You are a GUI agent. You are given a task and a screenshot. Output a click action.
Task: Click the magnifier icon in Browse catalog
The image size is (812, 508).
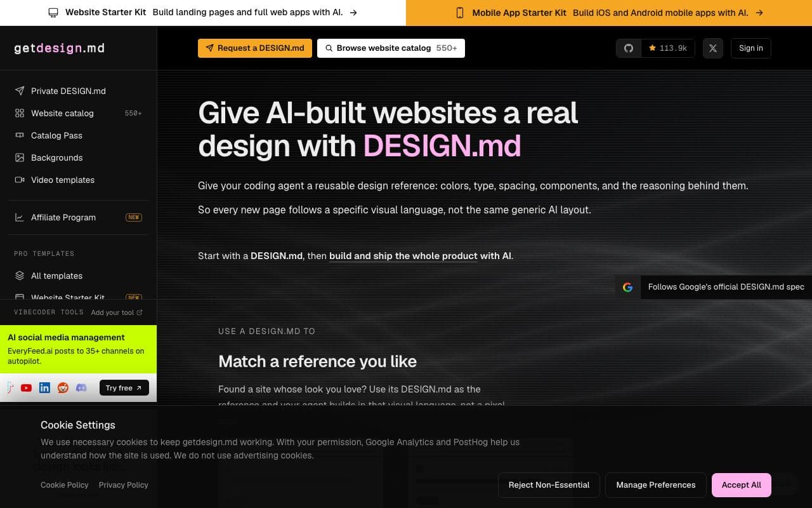329,48
